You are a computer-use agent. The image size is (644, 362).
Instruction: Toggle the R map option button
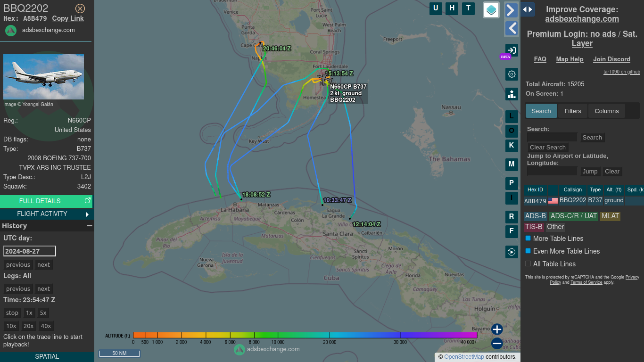(x=512, y=217)
